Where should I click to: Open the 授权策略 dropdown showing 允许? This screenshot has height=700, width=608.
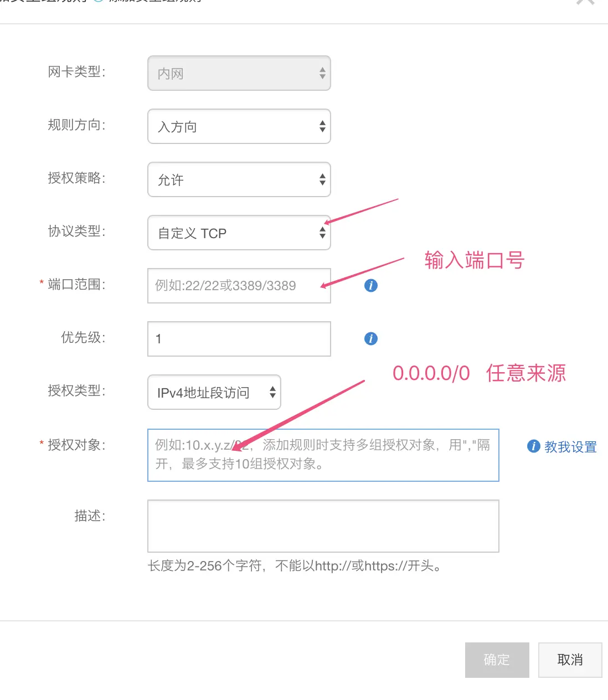[x=239, y=179]
